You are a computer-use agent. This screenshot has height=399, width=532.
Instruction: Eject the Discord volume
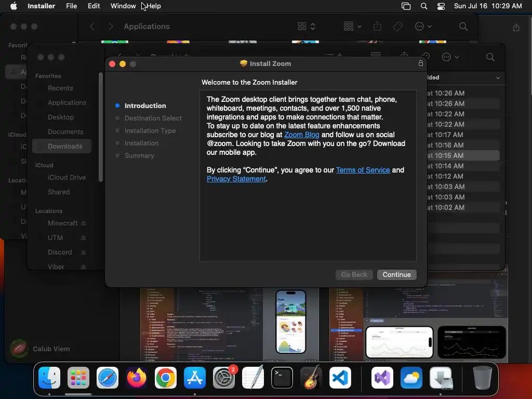pyautogui.click(x=84, y=252)
